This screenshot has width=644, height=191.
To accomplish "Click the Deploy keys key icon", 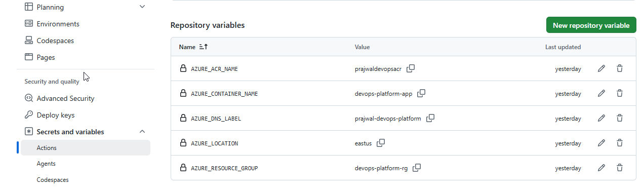I will coord(29,115).
